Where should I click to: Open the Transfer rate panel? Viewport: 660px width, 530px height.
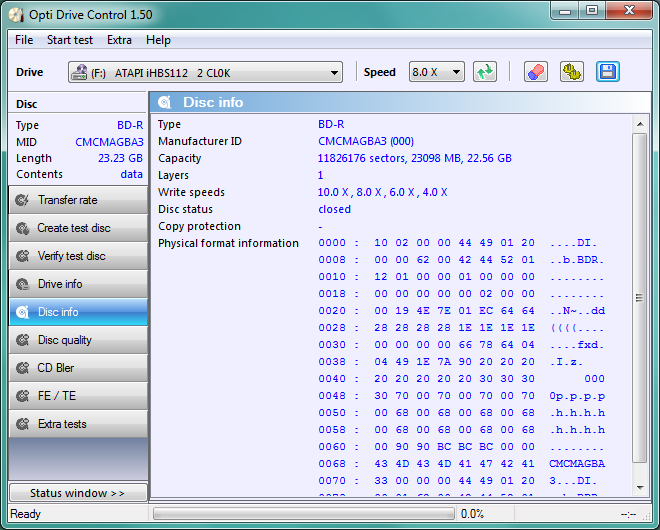78,200
